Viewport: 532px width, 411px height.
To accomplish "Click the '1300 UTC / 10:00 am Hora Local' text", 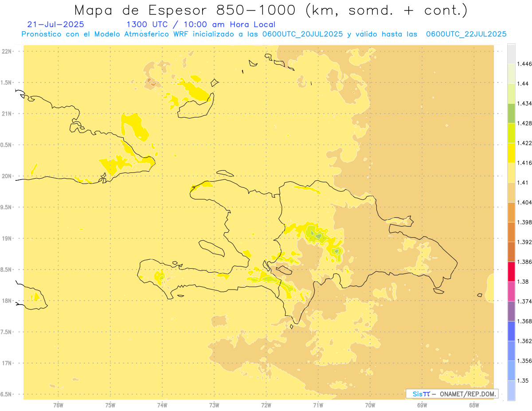I will [x=201, y=25].
